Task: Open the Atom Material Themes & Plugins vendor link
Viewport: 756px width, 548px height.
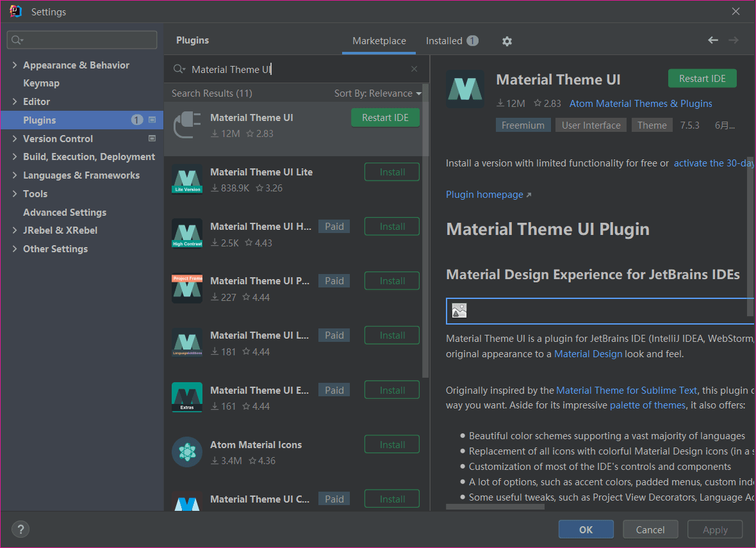Action: pyautogui.click(x=641, y=104)
